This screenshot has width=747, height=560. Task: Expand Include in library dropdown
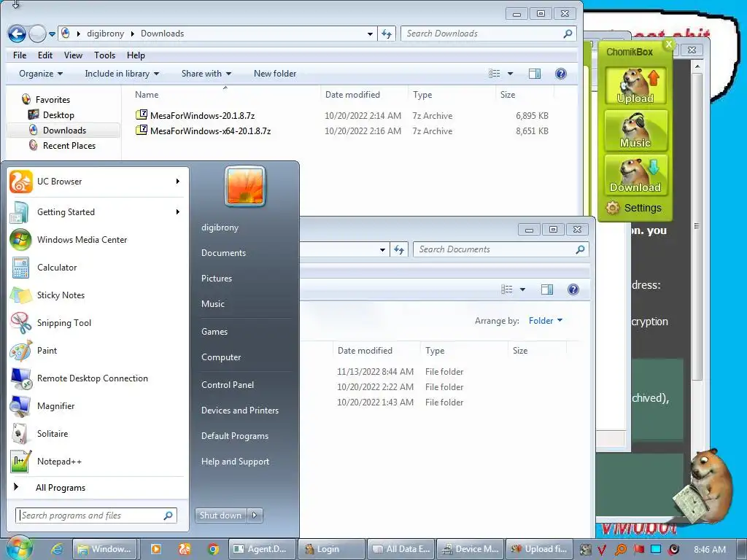122,74
